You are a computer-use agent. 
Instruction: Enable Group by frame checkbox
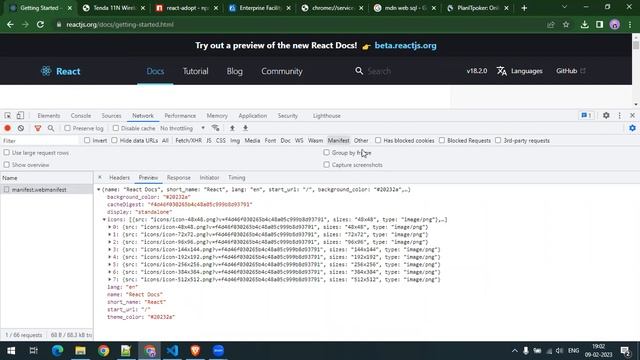pyautogui.click(x=326, y=153)
